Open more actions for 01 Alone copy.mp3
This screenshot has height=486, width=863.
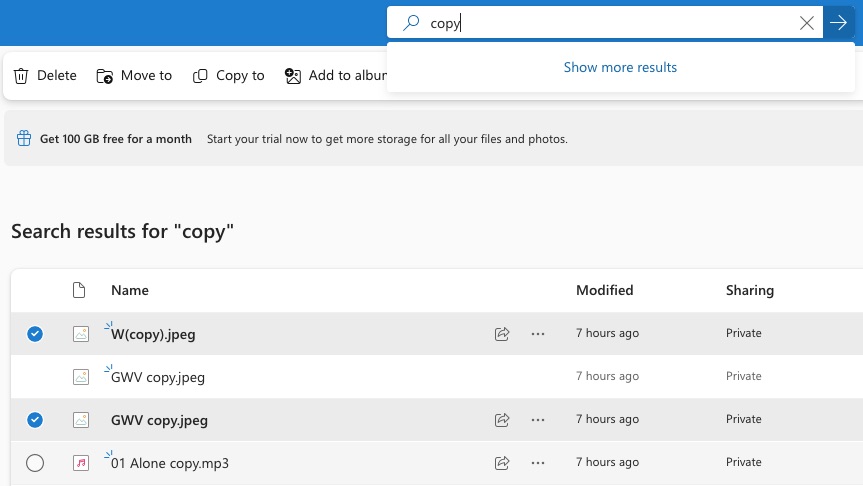(x=538, y=463)
